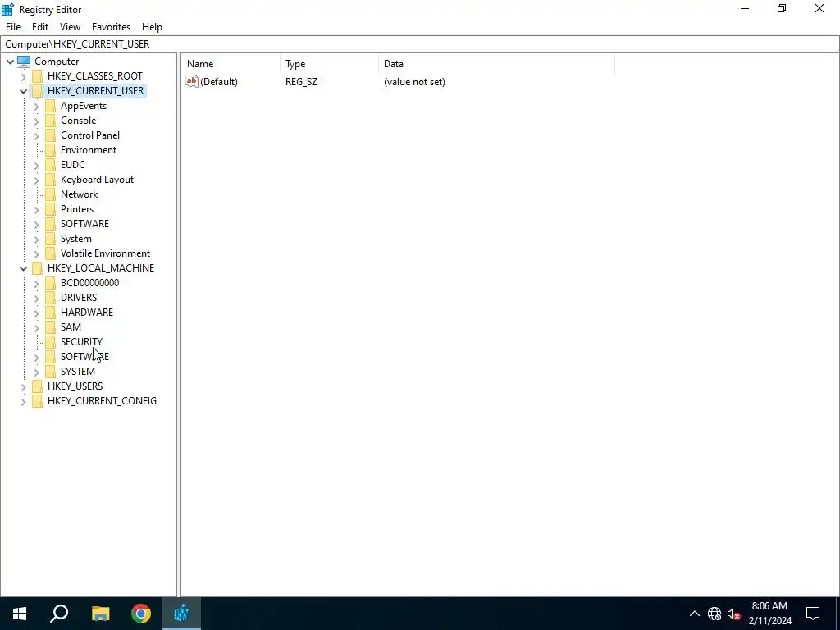Collapse the HKEY_LOCAL_MACHINE key
This screenshot has height=630, width=840.
(23, 268)
